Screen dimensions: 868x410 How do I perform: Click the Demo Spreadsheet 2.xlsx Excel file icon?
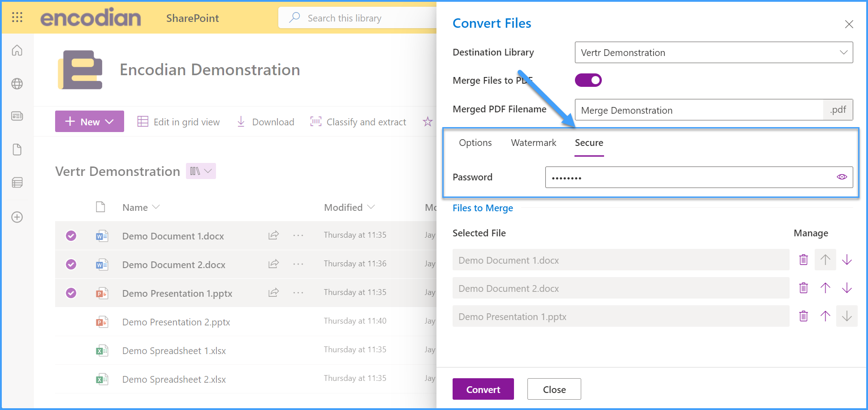[102, 379]
